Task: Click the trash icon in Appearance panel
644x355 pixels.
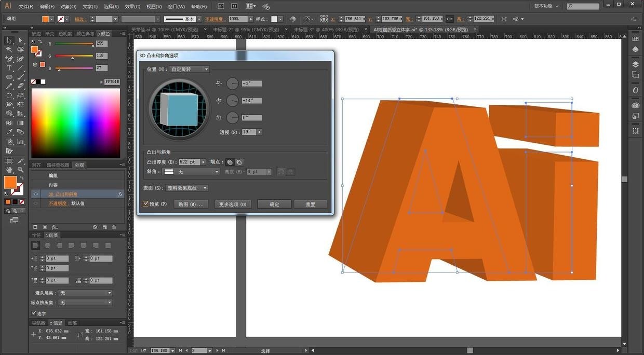Action: (114, 227)
